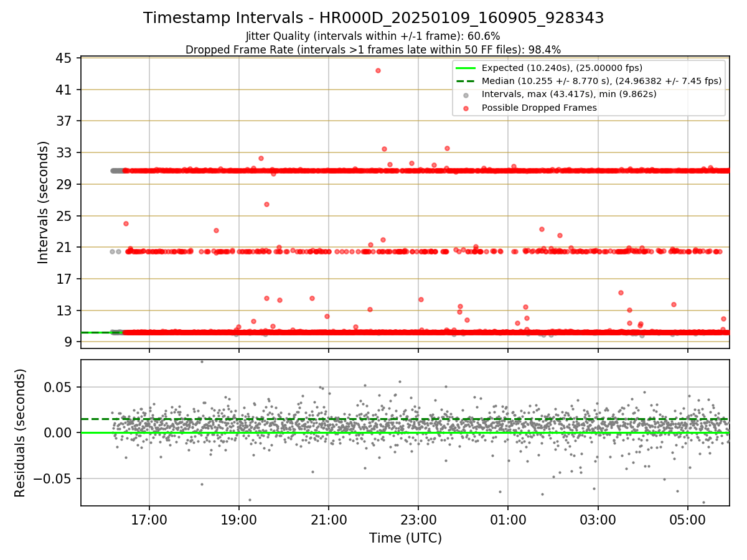
Task: Click the 21:00 x-axis tick label
Action: [x=329, y=518]
